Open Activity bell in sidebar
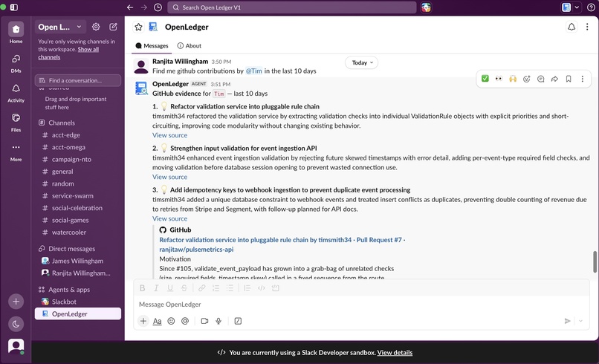 (x=16, y=92)
